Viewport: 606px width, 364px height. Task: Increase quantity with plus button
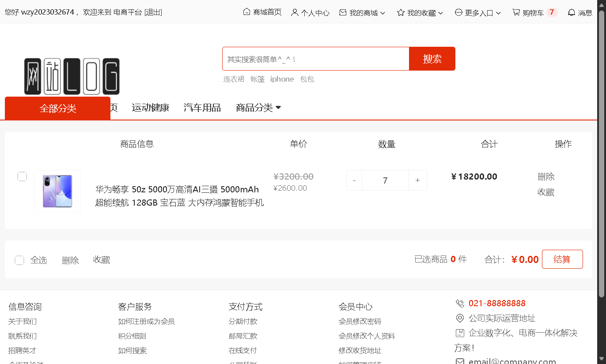click(x=418, y=180)
